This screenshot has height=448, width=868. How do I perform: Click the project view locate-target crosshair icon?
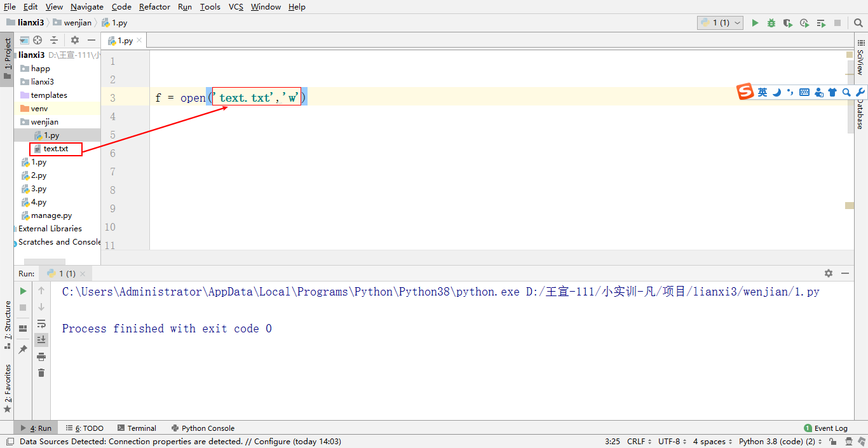tap(37, 40)
